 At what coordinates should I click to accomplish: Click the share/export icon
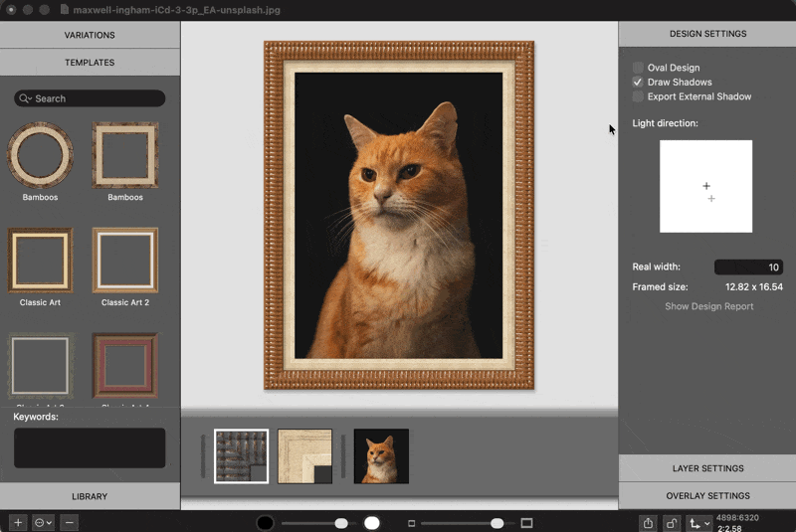click(649, 523)
